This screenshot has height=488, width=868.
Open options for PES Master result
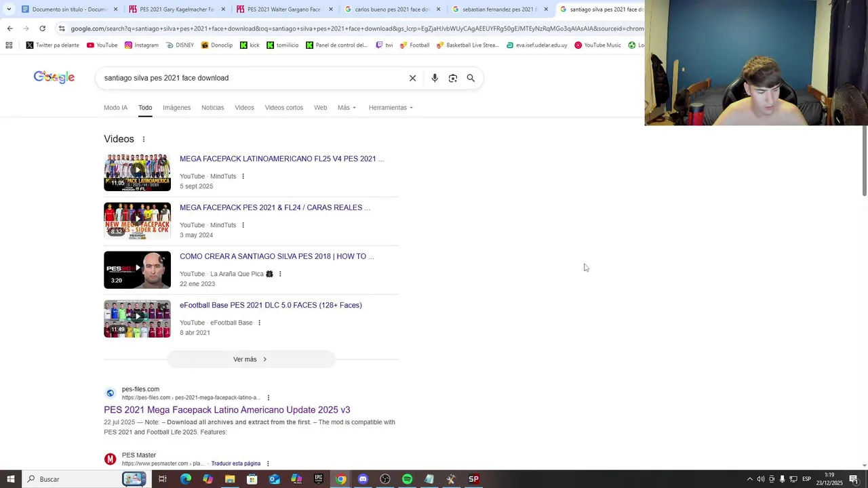[268, 464]
